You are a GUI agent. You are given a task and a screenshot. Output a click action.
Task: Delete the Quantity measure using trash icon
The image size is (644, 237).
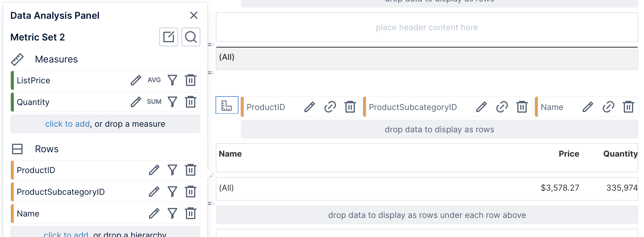pyautogui.click(x=190, y=102)
